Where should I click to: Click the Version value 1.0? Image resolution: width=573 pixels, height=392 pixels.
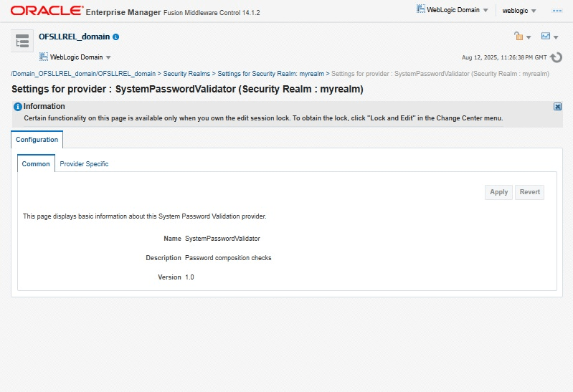point(189,277)
